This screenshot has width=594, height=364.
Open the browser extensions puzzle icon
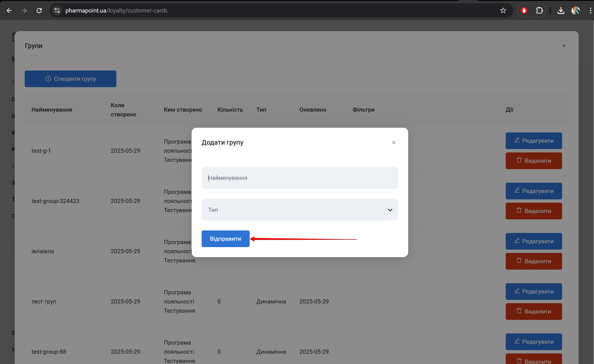539,11
